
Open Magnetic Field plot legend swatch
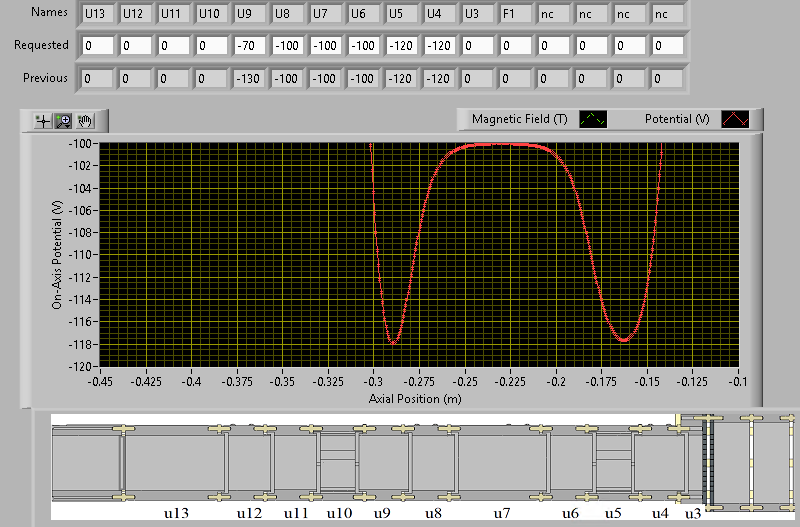tap(593, 119)
